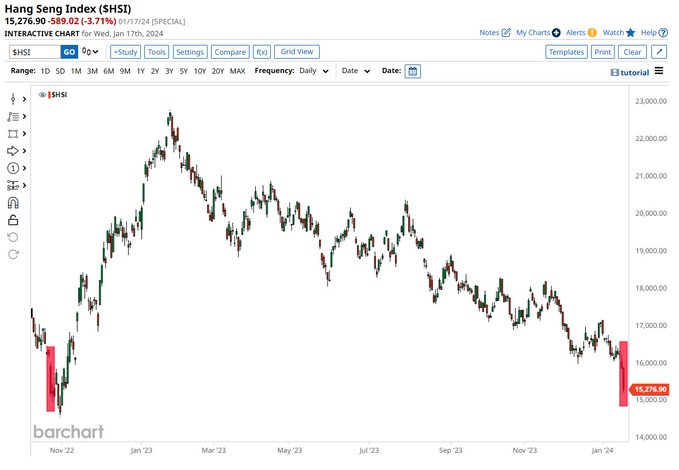Toggle $HSI series visibility eye
The height and width of the screenshot is (470, 679).
pyautogui.click(x=42, y=94)
